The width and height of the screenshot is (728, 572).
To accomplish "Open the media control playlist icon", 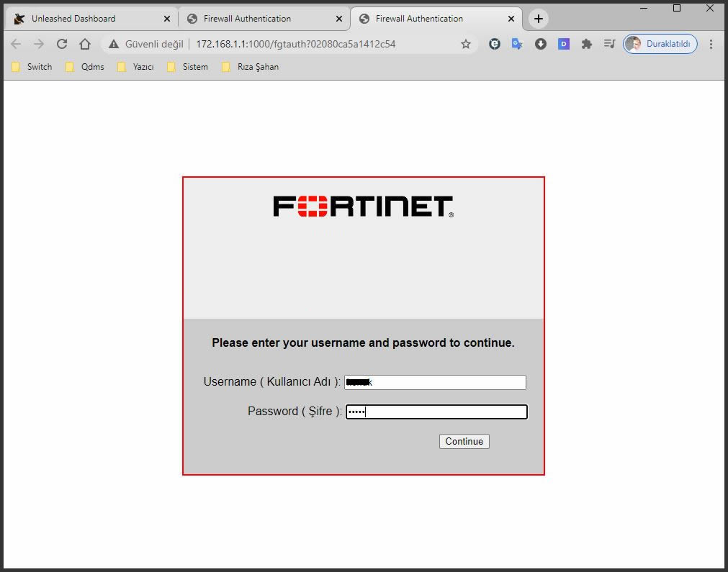I will click(x=609, y=44).
